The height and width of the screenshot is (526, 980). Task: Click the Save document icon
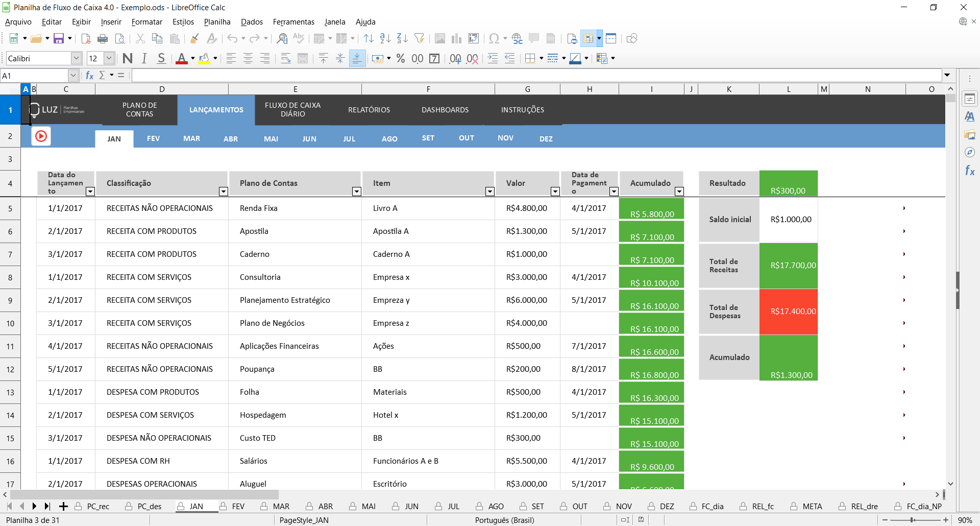pyautogui.click(x=59, y=39)
